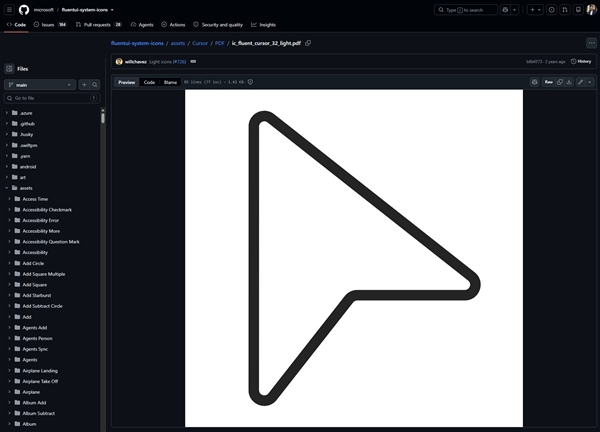Open the .swiftpm folder
The height and width of the screenshot is (432, 600).
(29, 145)
